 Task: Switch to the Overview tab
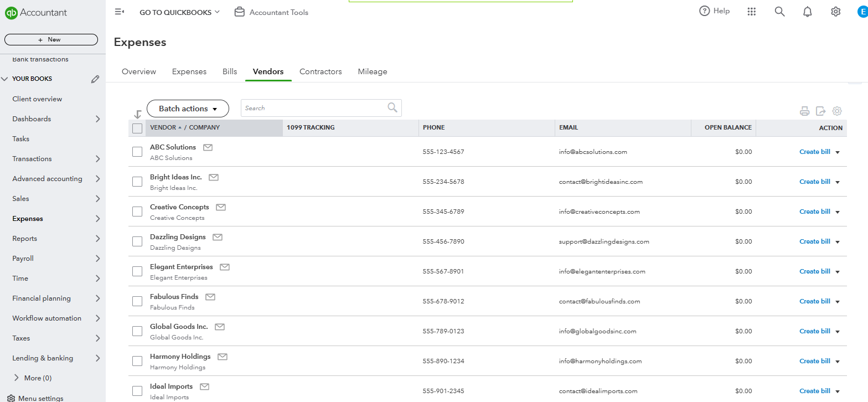pos(139,71)
